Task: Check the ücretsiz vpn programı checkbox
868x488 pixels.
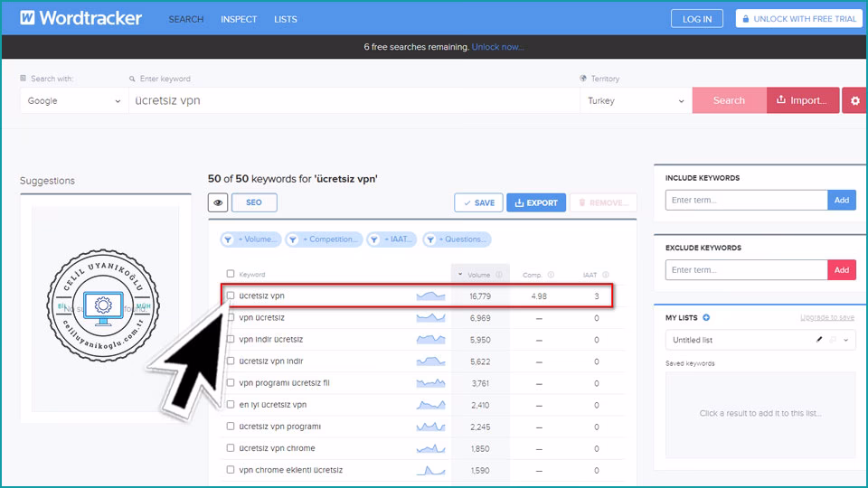Action: coord(231,426)
